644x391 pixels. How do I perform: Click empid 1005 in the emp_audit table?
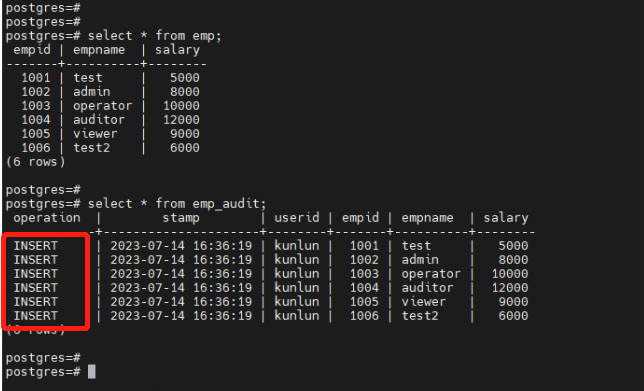pyautogui.click(x=364, y=302)
